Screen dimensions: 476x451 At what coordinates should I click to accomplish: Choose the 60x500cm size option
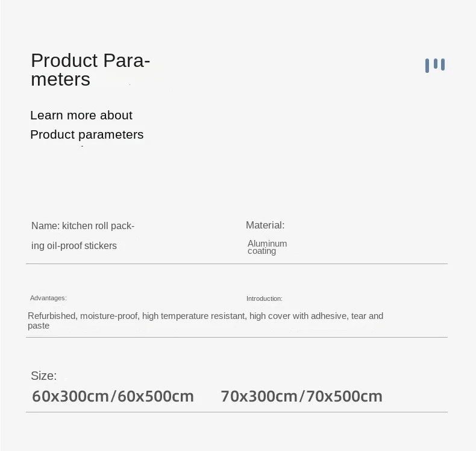[155, 396]
